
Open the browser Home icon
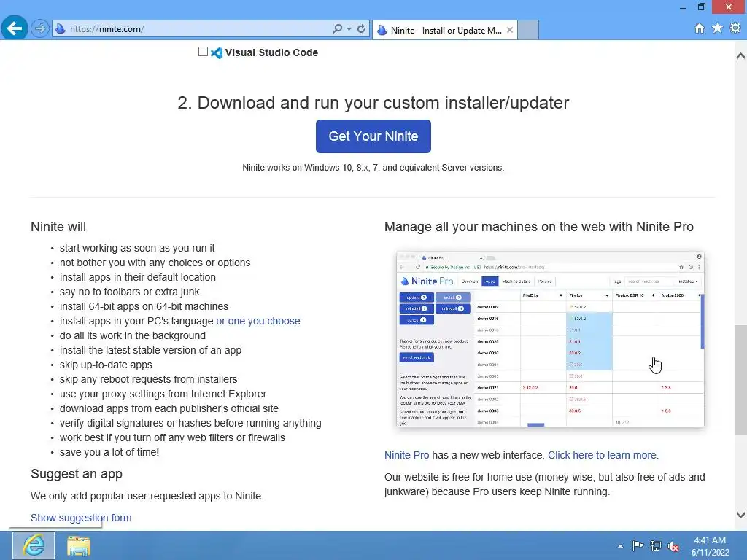click(x=700, y=28)
